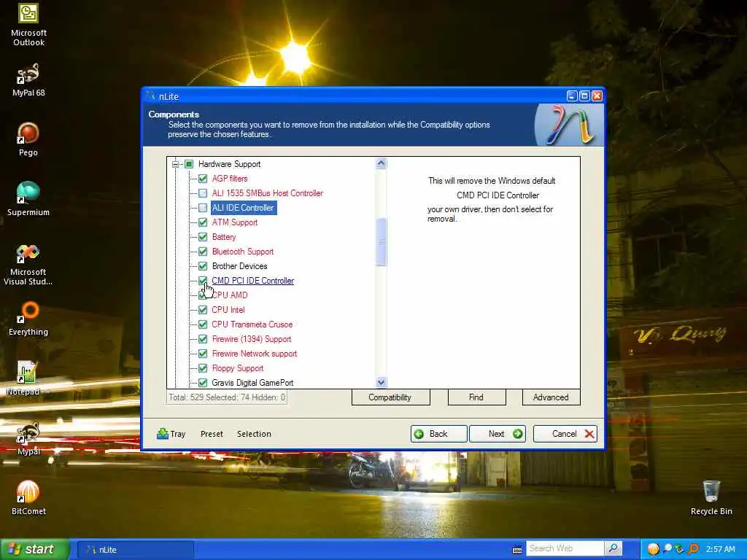
Task: Launch Supermium browser shortcut
Action: tap(28, 198)
